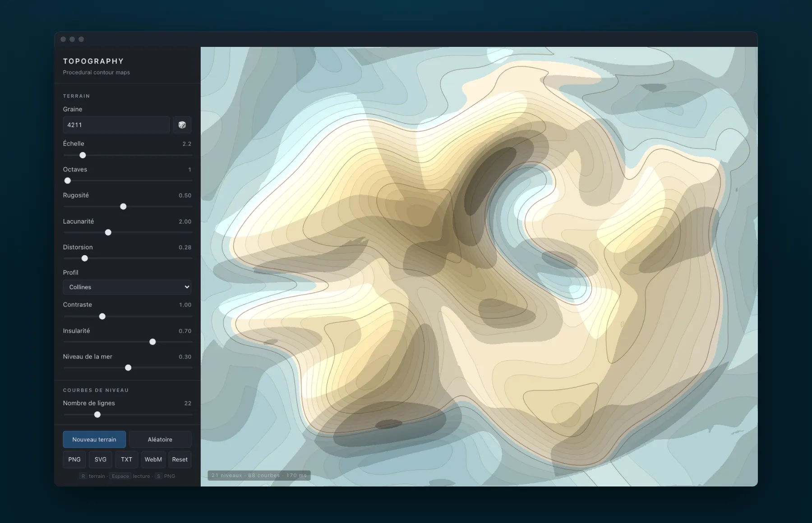Record a WebM video

pos(153,459)
